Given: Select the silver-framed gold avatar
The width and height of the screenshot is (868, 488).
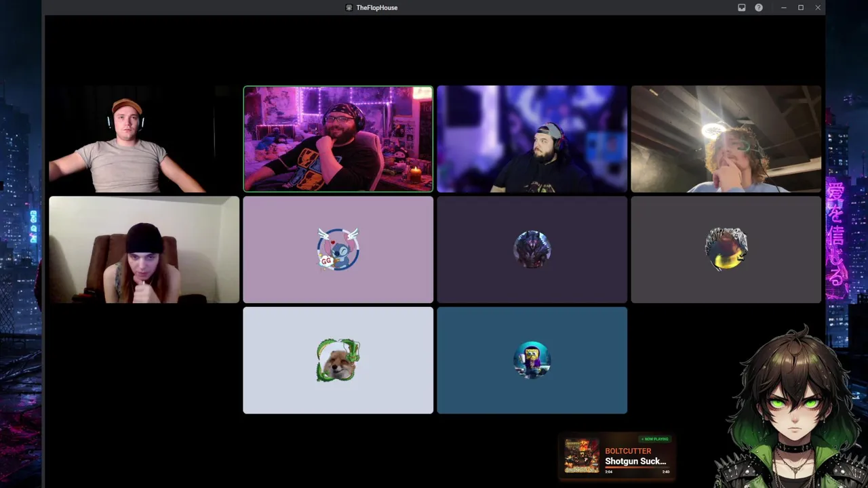Looking at the screenshot, I should [726, 249].
